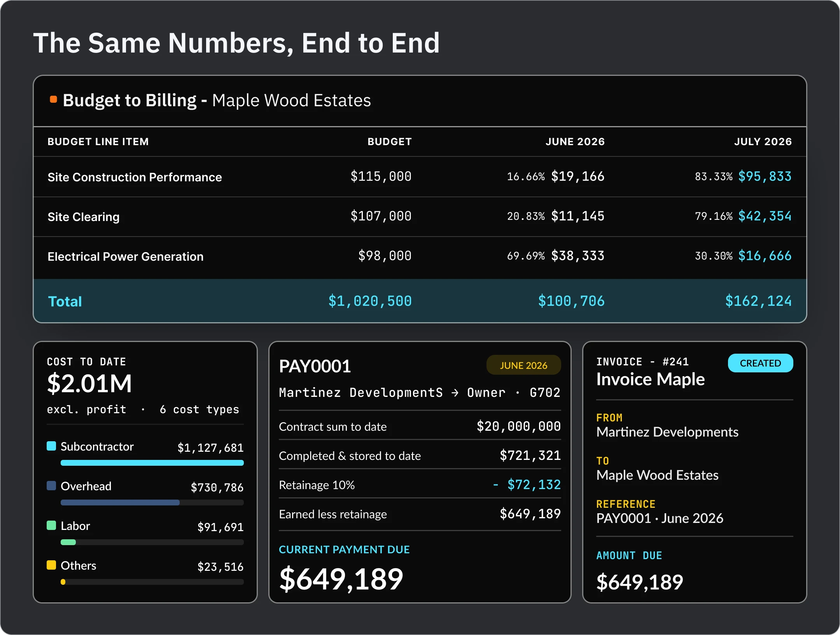Click the COST TO DATE label
This screenshot has height=635, width=840.
[86, 362]
